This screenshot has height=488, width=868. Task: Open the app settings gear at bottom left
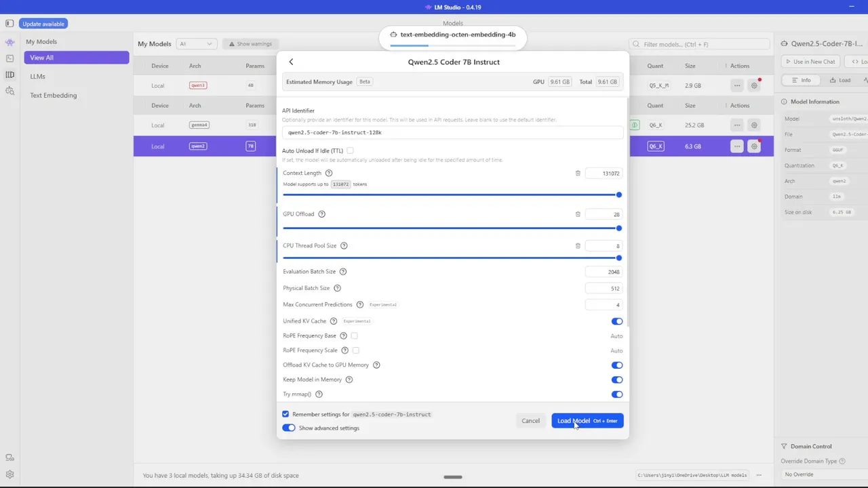tap(9, 474)
